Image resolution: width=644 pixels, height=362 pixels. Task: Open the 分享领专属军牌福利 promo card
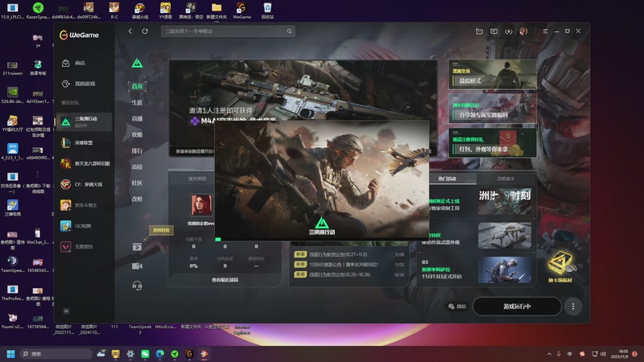[x=493, y=109]
